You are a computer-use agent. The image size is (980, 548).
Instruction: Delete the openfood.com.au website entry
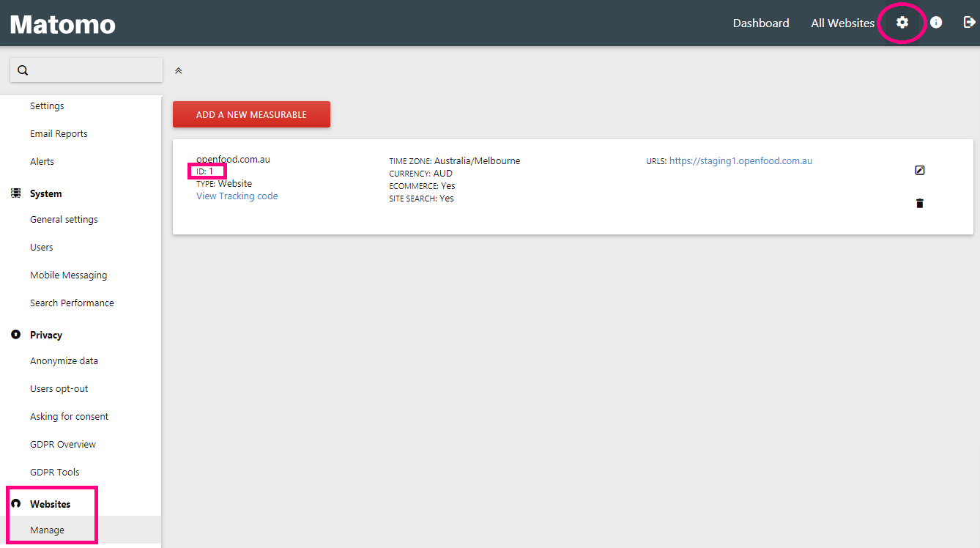click(920, 203)
